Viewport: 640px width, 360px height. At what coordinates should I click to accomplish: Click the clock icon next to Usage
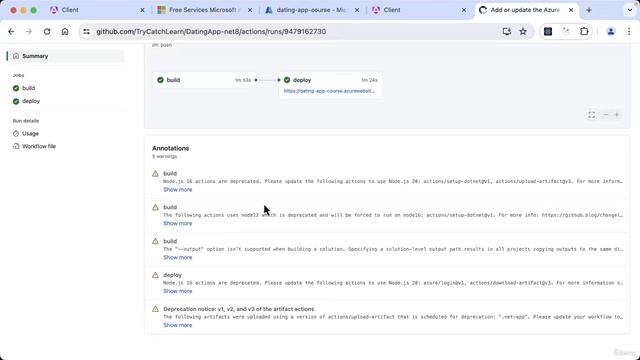(16, 133)
